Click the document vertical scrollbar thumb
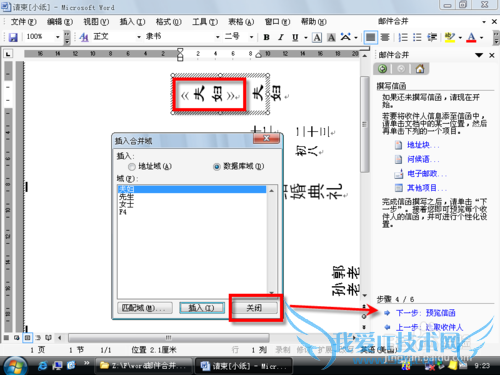This screenshot has height=375, width=500. pyautogui.click(x=364, y=124)
